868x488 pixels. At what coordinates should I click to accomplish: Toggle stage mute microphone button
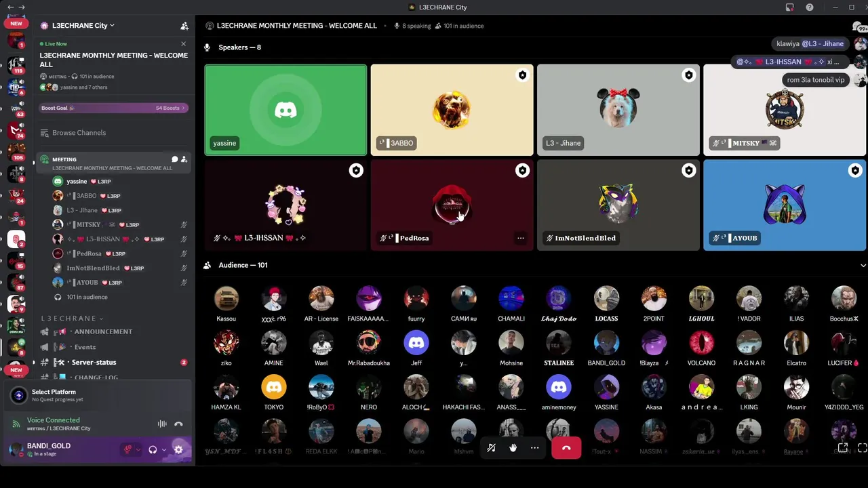492,447
